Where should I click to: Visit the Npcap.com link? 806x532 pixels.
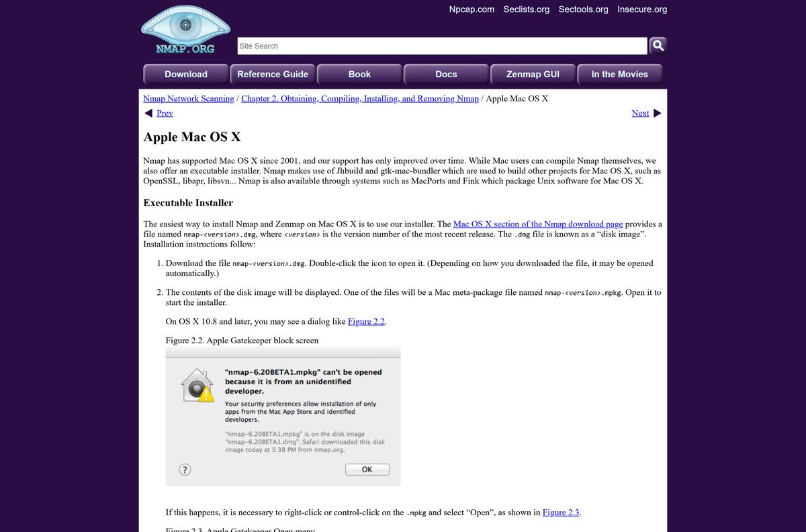point(472,9)
